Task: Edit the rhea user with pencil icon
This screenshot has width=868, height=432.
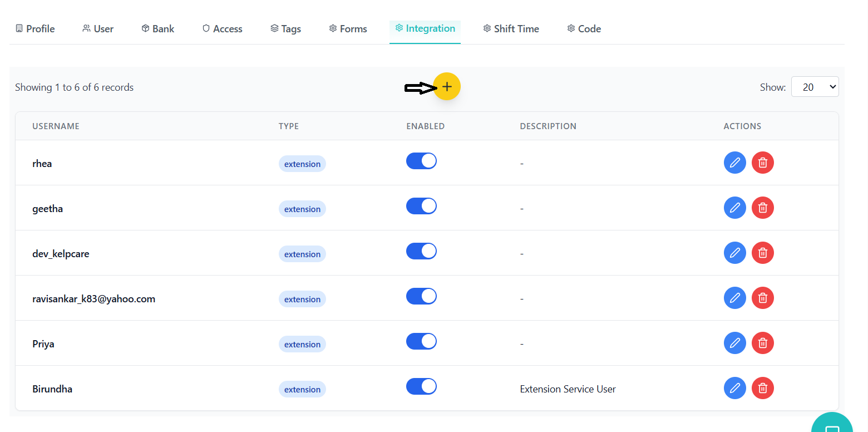Action: pyautogui.click(x=734, y=163)
